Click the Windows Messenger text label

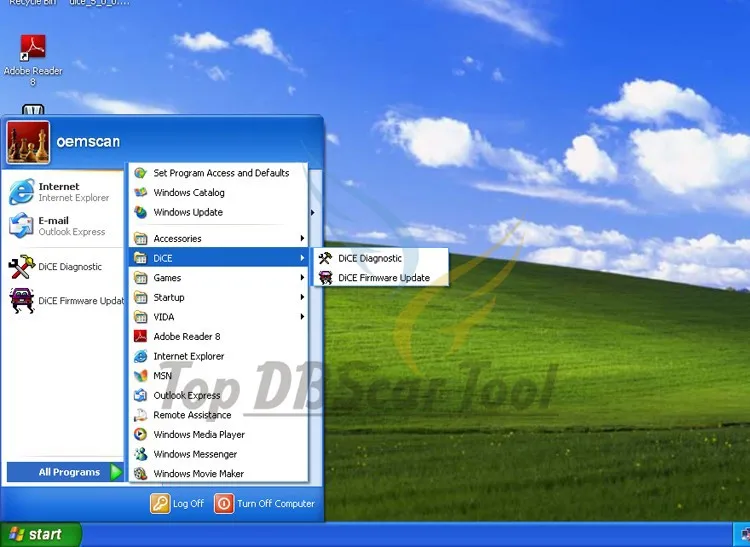point(195,454)
